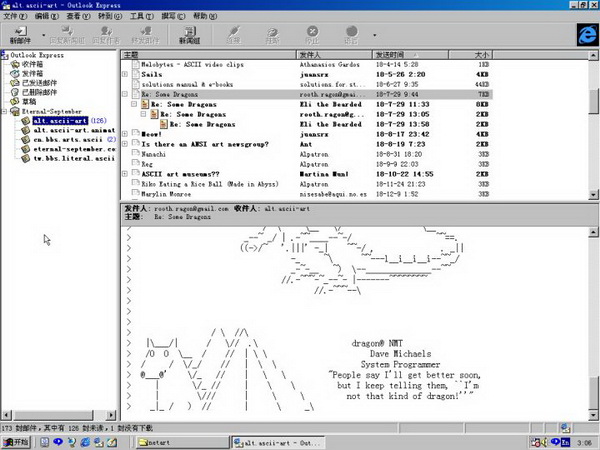Image resolution: width=600 pixels, height=450 pixels.
Task: Open the 工具 (Tools) menu
Action: pyautogui.click(x=141, y=17)
